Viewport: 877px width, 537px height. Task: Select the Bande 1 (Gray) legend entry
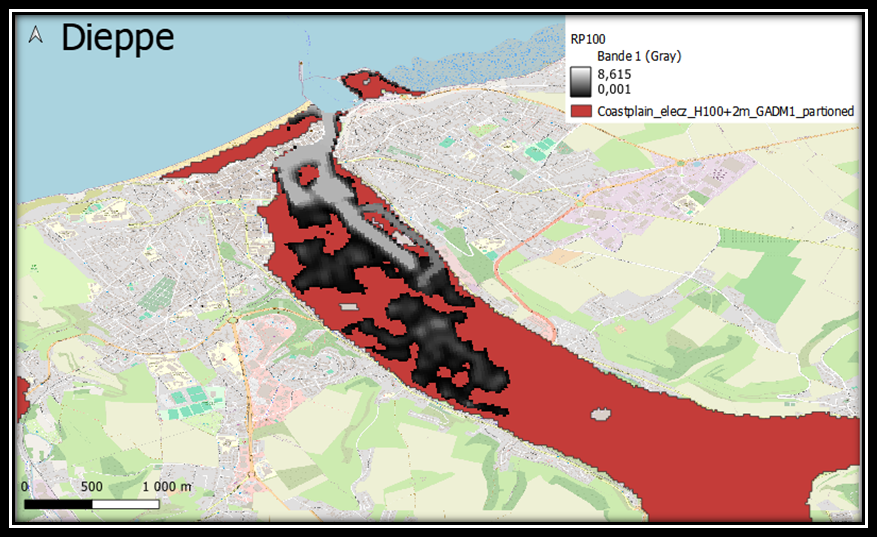[638, 57]
